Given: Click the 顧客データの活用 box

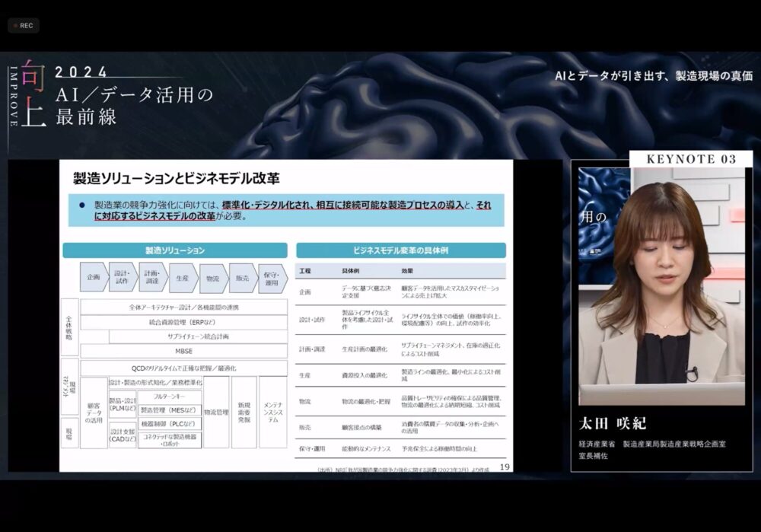Looking at the screenshot, I should (x=94, y=413).
